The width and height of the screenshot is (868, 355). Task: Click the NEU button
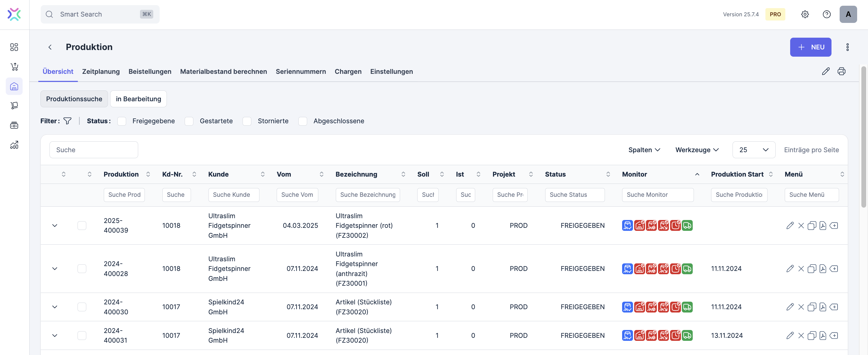(810, 47)
